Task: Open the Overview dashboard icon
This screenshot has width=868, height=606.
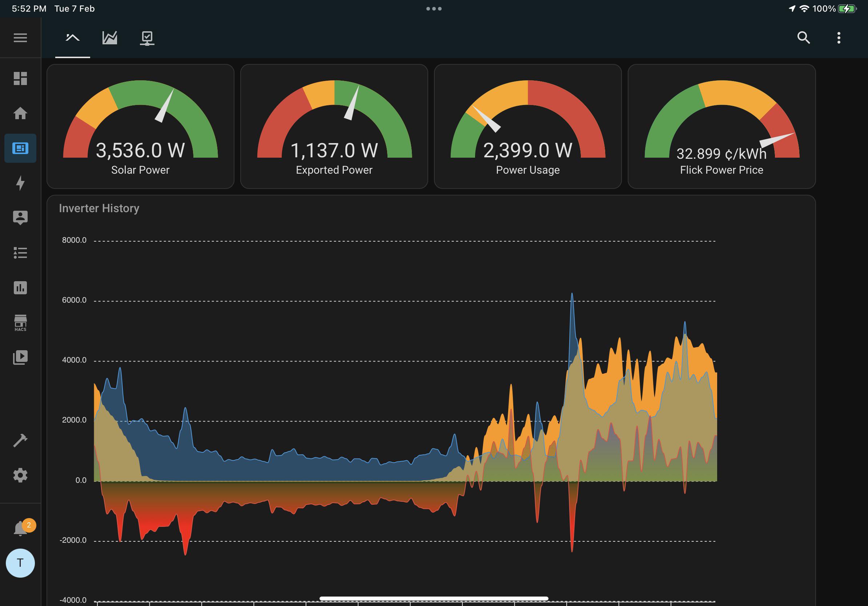Action: pos(20,78)
